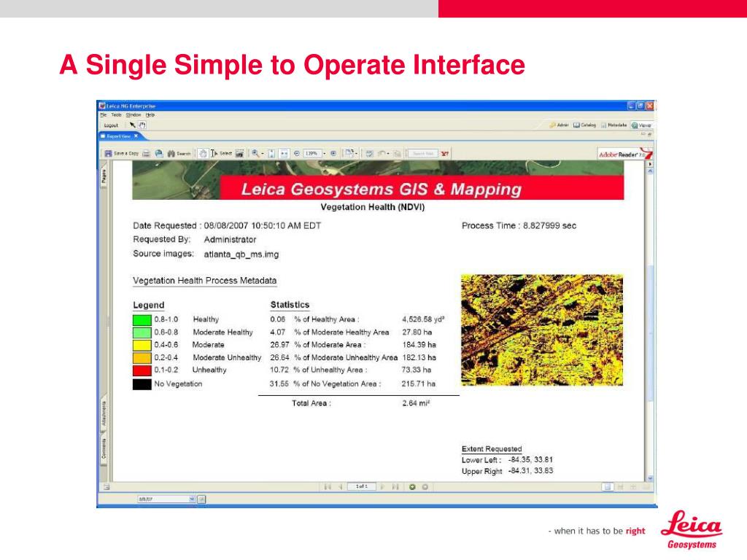Open the Catalog perspective
The image size is (747, 560).
tap(584, 125)
